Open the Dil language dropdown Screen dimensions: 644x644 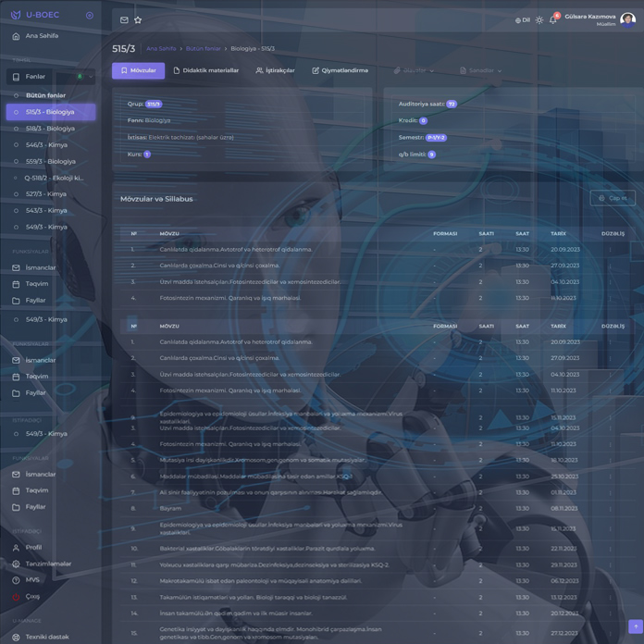[x=523, y=19]
